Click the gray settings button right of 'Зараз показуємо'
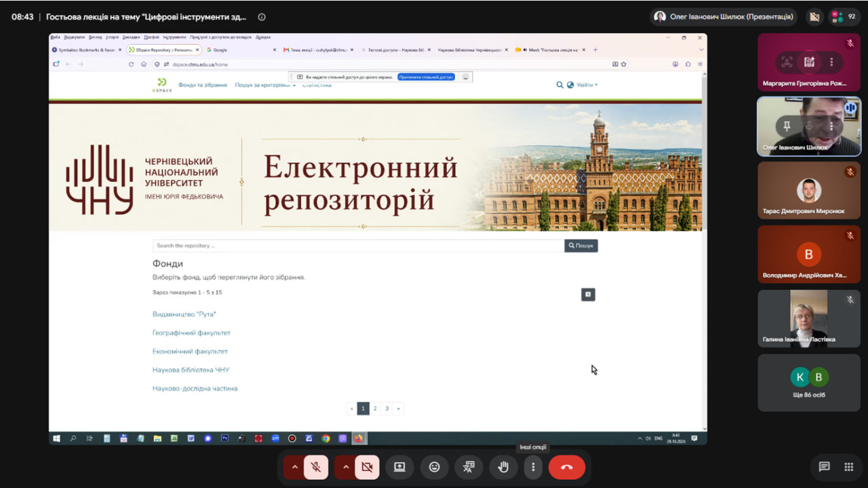The width and height of the screenshot is (868, 488). pos(588,295)
